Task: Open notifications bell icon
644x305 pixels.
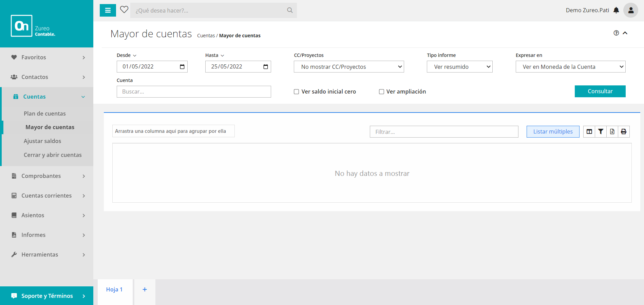Action: (x=616, y=10)
